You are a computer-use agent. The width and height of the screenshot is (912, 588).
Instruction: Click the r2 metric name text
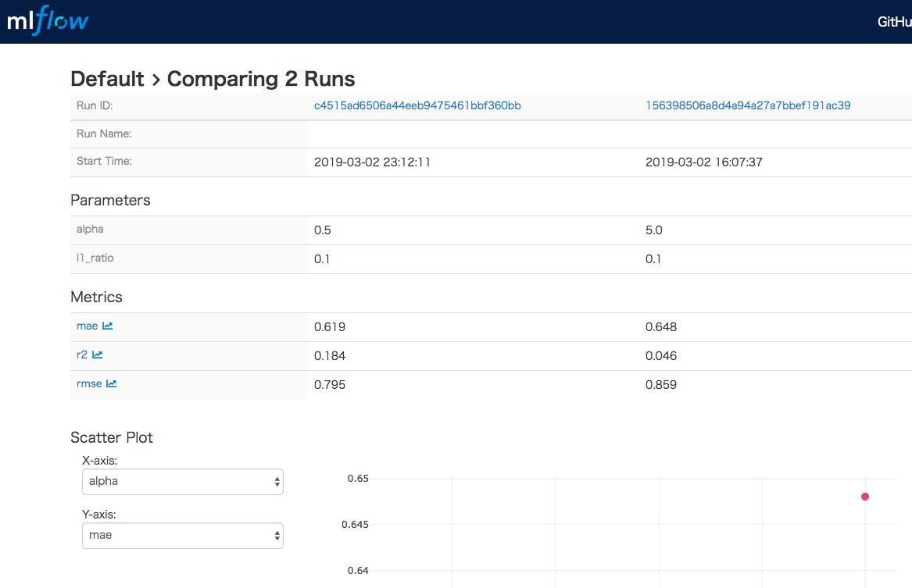[82, 355]
